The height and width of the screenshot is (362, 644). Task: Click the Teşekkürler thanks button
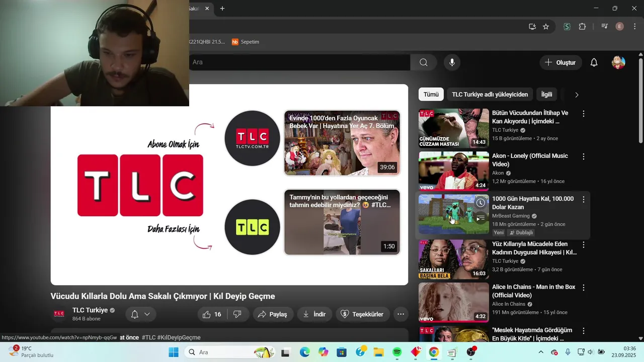363,314
